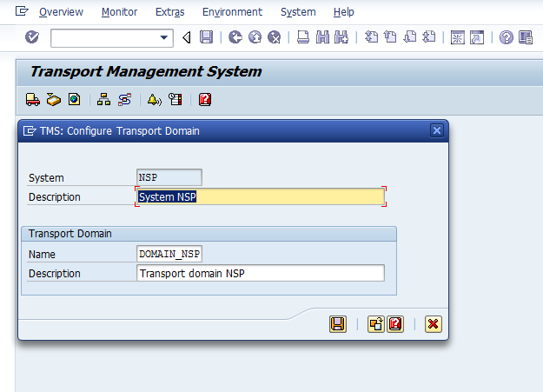Click the Transport Management System title
543x392 pixels.
[x=146, y=72]
